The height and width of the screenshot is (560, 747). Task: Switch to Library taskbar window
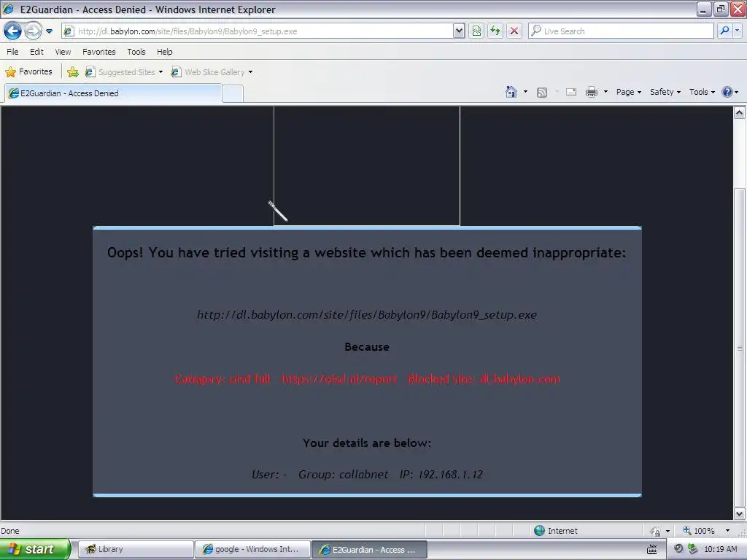coord(135,549)
